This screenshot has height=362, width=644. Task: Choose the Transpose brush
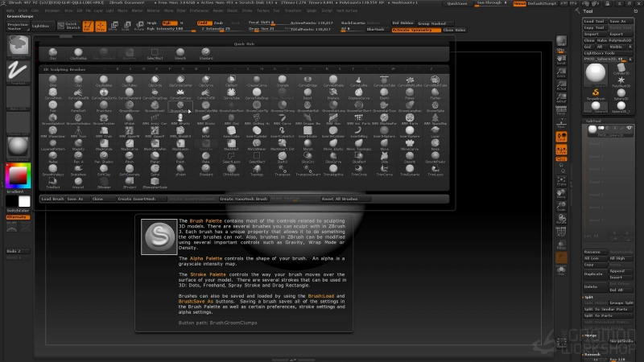pyautogui.click(x=283, y=170)
